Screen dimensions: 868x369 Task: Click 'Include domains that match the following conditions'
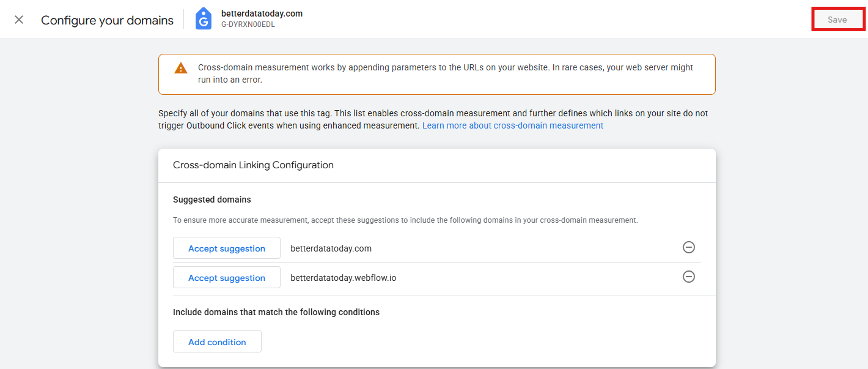276,312
